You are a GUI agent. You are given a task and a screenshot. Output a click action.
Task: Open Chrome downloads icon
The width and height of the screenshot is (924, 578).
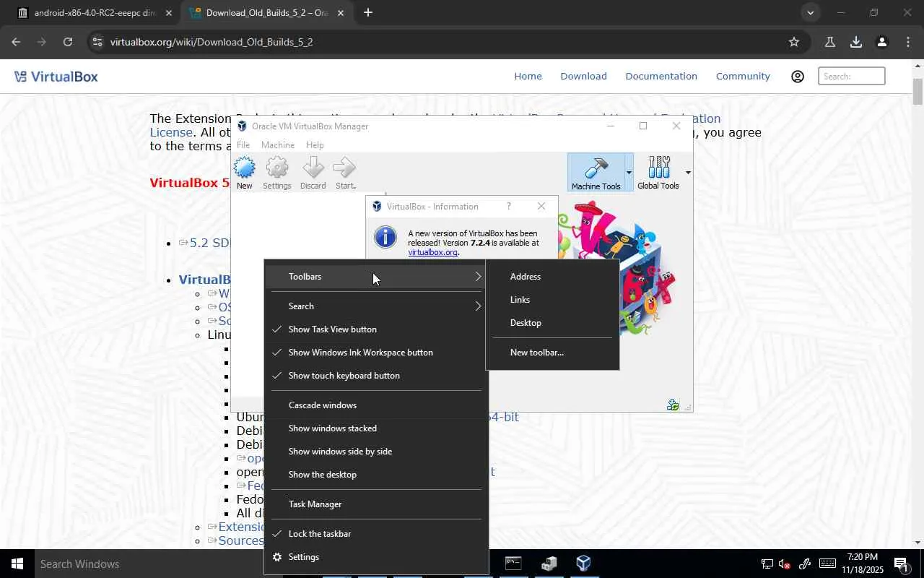coord(856,42)
